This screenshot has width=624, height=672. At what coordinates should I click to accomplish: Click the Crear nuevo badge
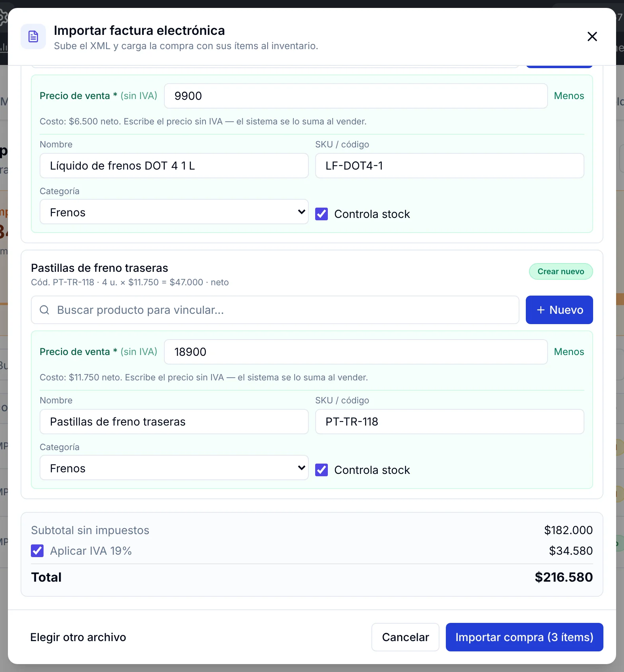point(561,271)
